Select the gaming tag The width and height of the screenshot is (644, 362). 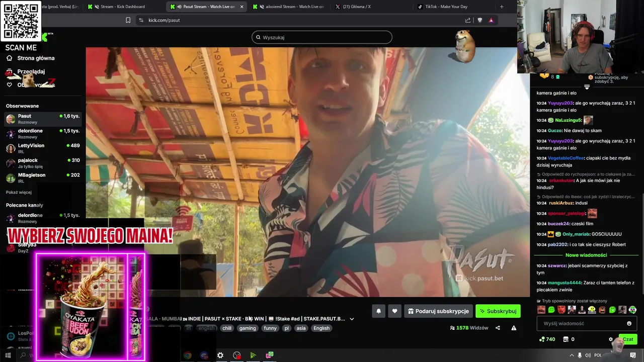(x=248, y=328)
